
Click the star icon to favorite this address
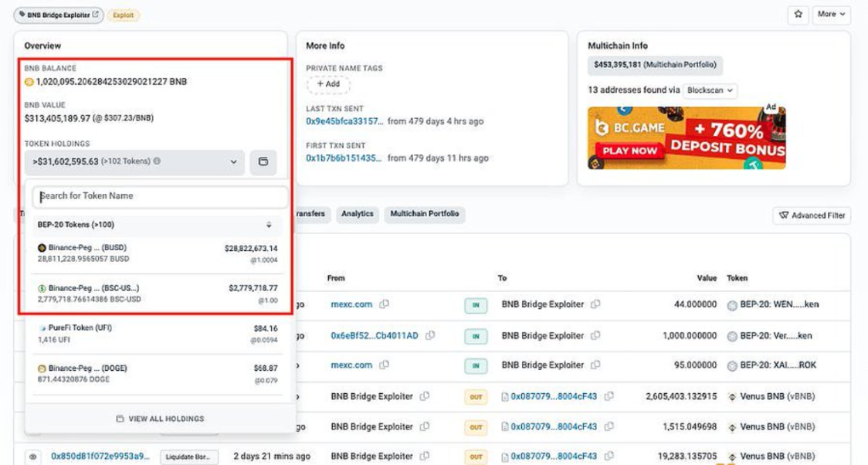798,14
